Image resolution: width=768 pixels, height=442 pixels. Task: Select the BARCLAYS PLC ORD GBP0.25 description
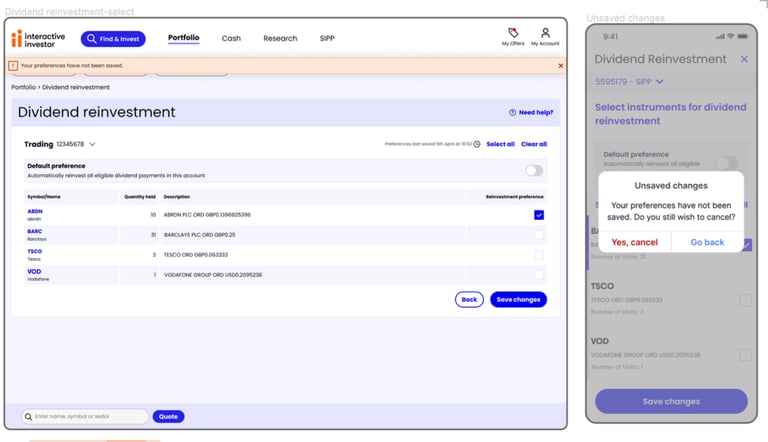point(199,235)
